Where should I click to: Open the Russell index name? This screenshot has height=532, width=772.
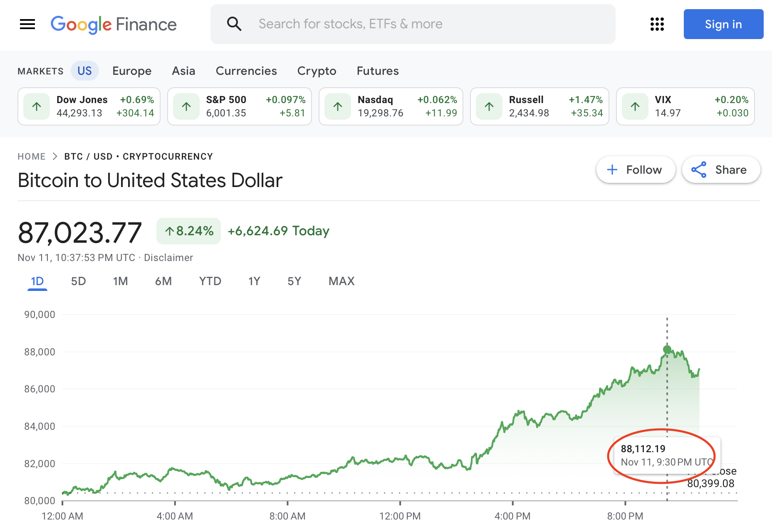(x=526, y=100)
